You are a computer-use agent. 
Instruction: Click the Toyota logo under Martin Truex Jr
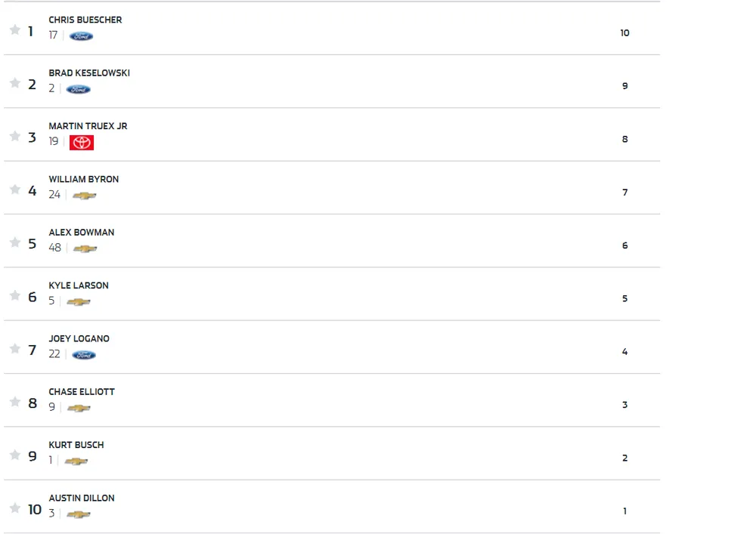[82, 142]
